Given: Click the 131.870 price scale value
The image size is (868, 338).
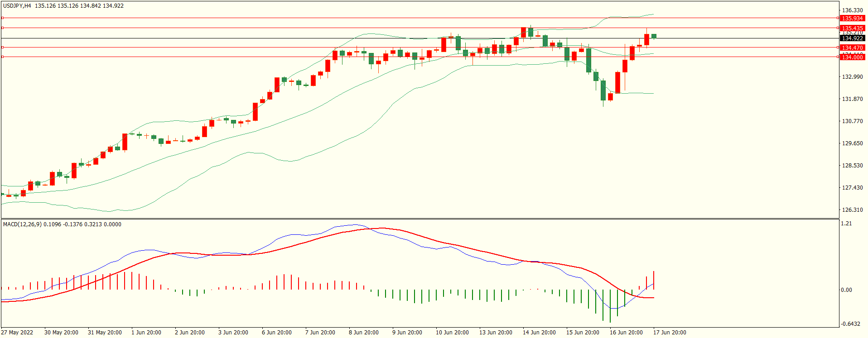Looking at the screenshot, I should 852,99.
